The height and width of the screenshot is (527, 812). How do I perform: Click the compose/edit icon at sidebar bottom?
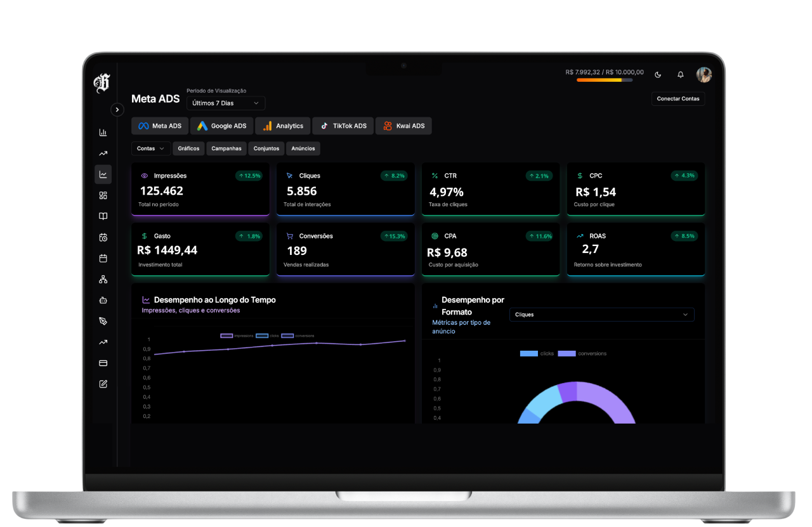103,384
